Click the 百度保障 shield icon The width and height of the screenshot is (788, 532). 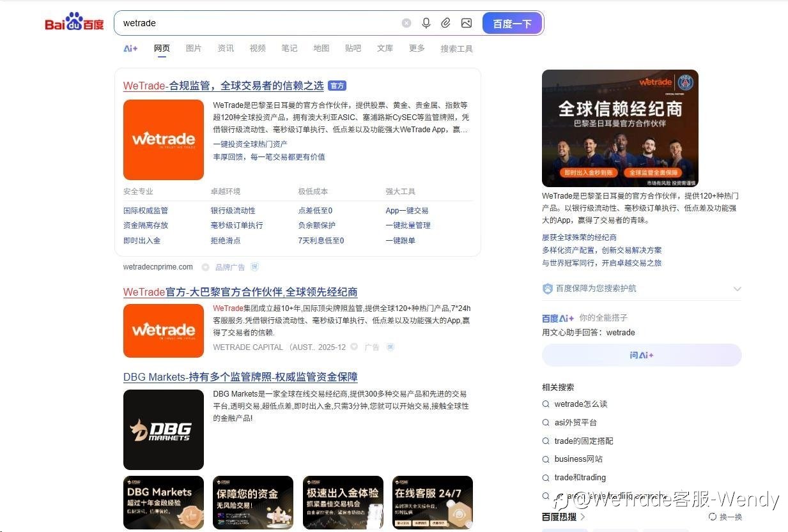click(547, 289)
